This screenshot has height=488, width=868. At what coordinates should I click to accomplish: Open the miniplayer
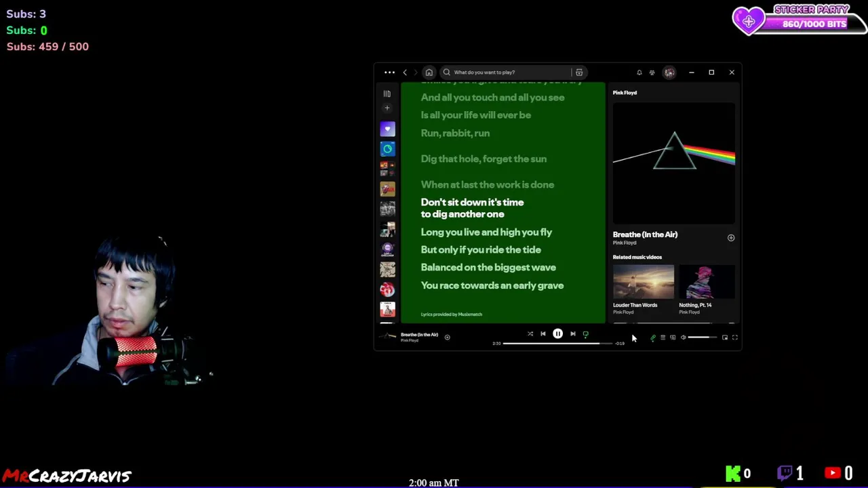click(x=724, y=338)
